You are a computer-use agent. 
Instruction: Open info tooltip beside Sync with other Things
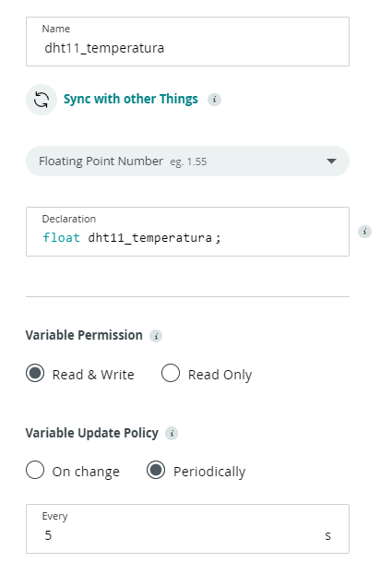coord(214,100)
